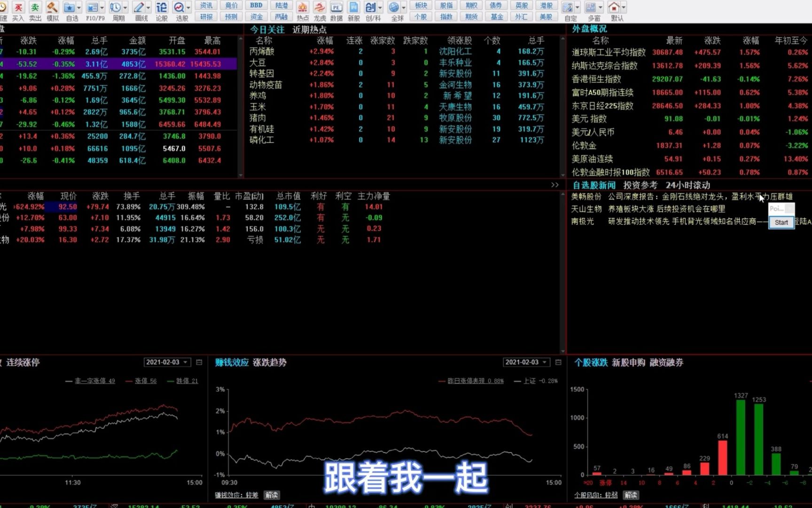The height and width of the screenshot is (508, 812).
Task: Expand the 创/科 dropdown arrow
Action: tap(380, 8)
